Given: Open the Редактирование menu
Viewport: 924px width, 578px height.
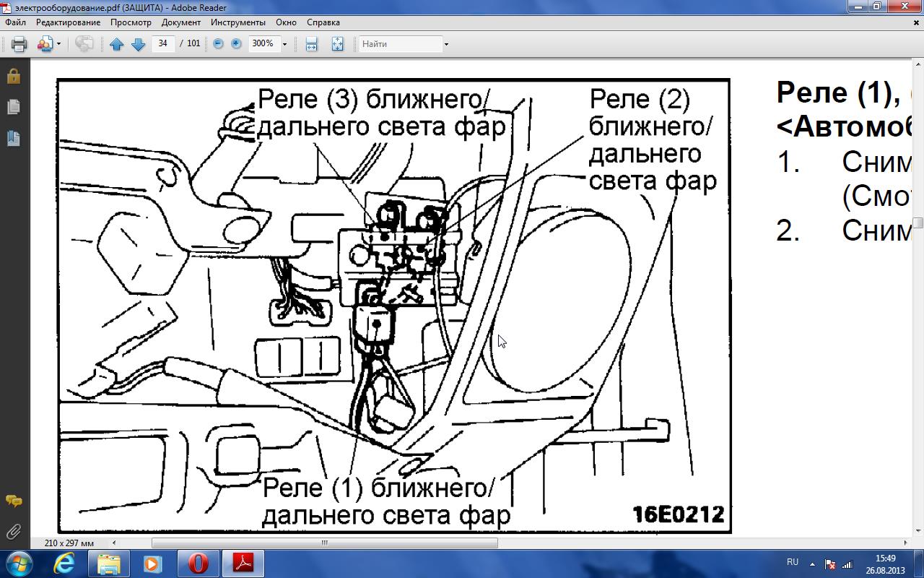Looking at the screenshot, I should point(69,22).
